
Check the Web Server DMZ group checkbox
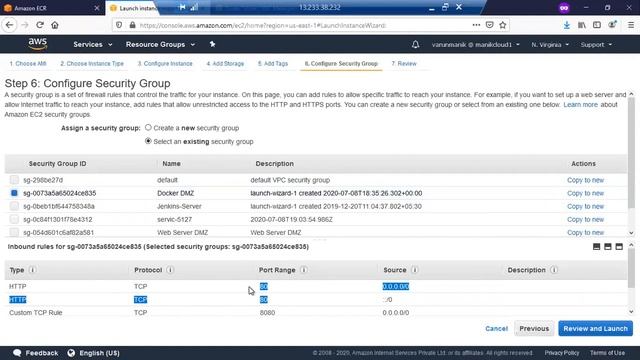pos(14,232)
